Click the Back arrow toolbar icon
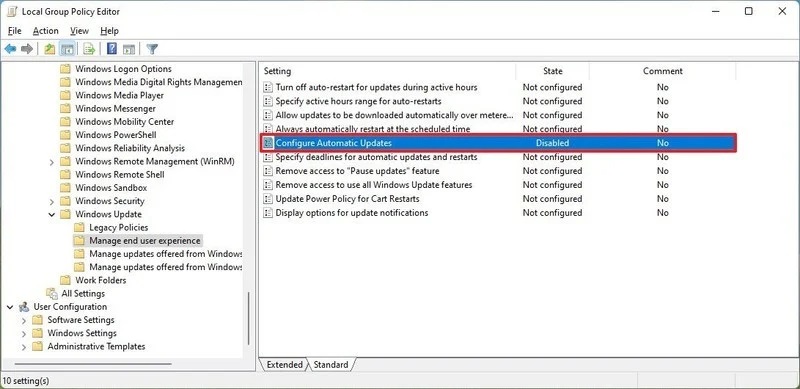 point(10,49)
